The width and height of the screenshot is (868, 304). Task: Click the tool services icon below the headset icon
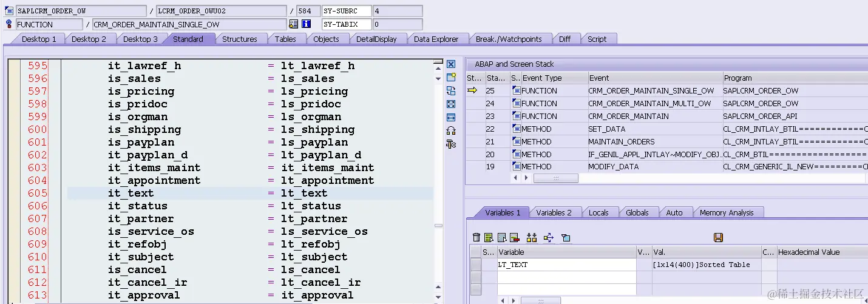pos(451,144)
